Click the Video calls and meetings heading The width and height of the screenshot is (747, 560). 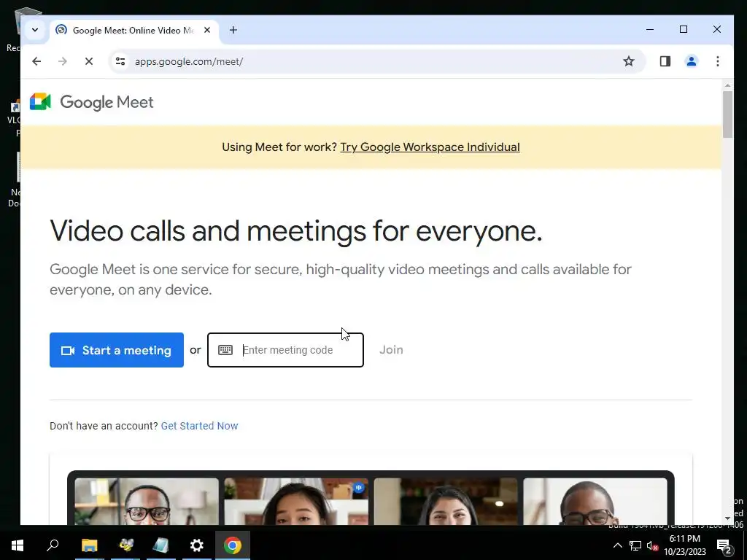(x=296, y=231)
